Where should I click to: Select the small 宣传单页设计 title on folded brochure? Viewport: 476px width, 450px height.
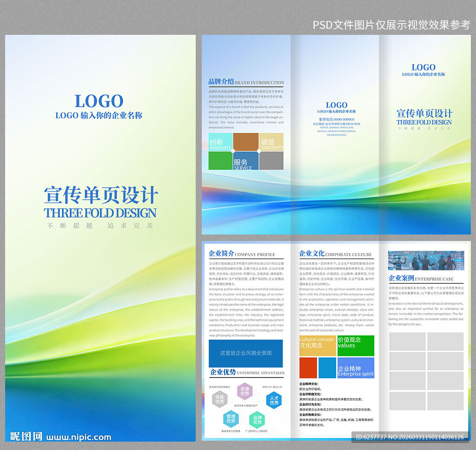point(424,114)
